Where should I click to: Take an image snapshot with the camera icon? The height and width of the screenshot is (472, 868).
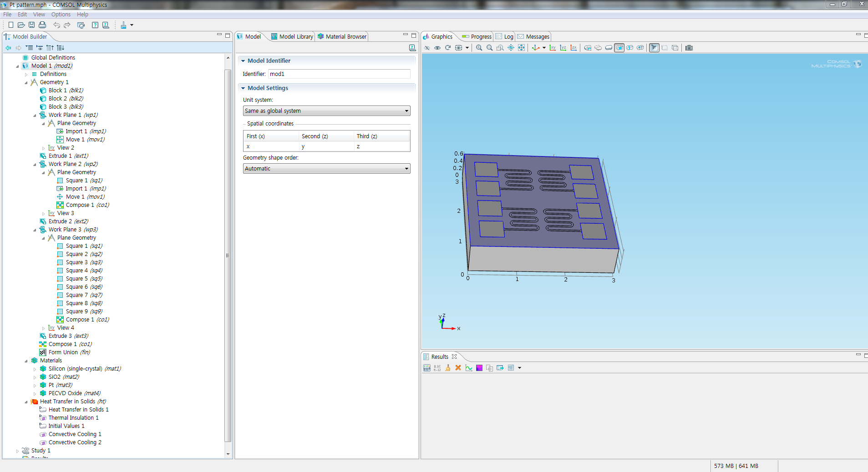click(x=689, y=48)
